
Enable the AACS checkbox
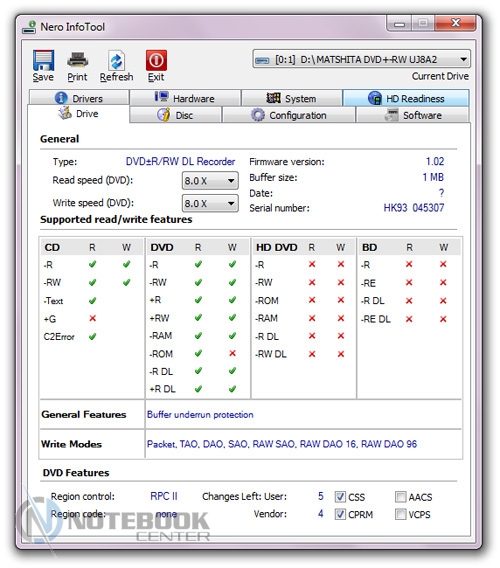(400, 497)
